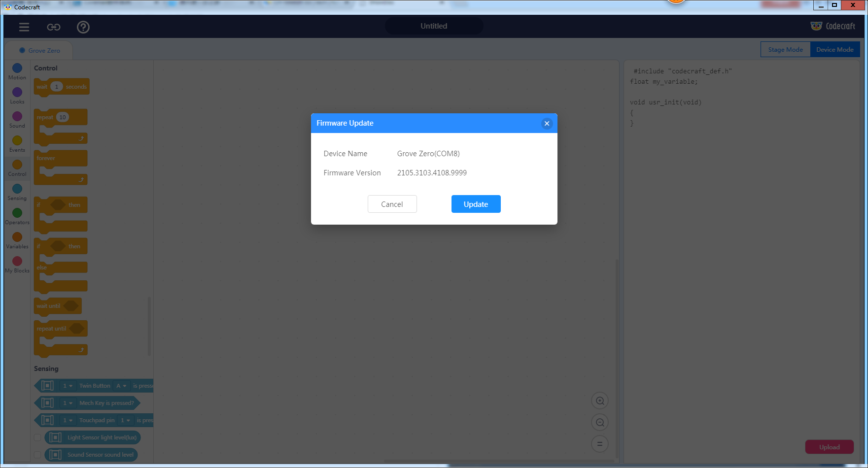The width and height of the screenshot is (868, 468).
Task: Click the workspace vertical scrollbar
Action: [x=616, y=360]
